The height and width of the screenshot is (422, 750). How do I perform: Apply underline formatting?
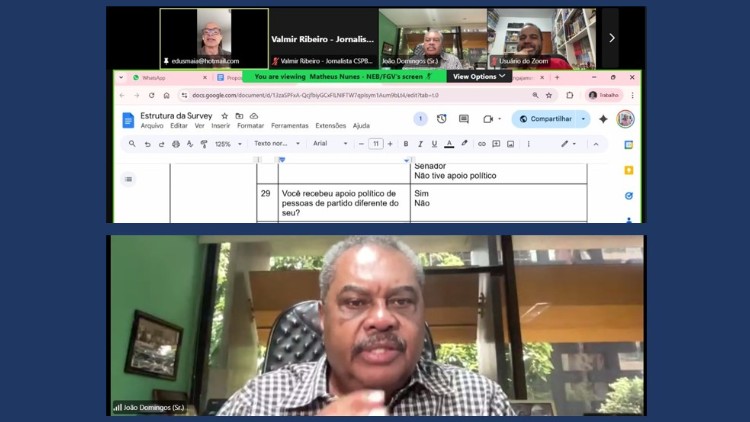coord(434,144)
